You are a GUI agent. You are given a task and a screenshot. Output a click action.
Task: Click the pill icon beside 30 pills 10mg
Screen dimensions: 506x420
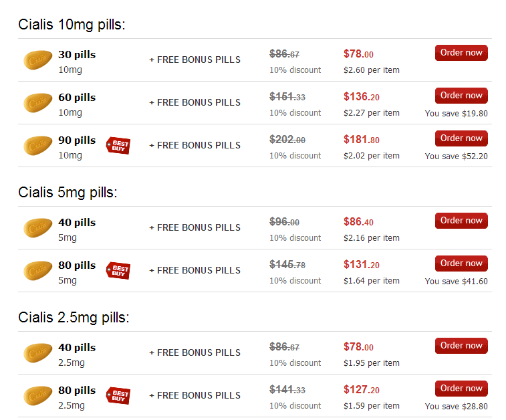pyautogui.click(x=37, y=60)
